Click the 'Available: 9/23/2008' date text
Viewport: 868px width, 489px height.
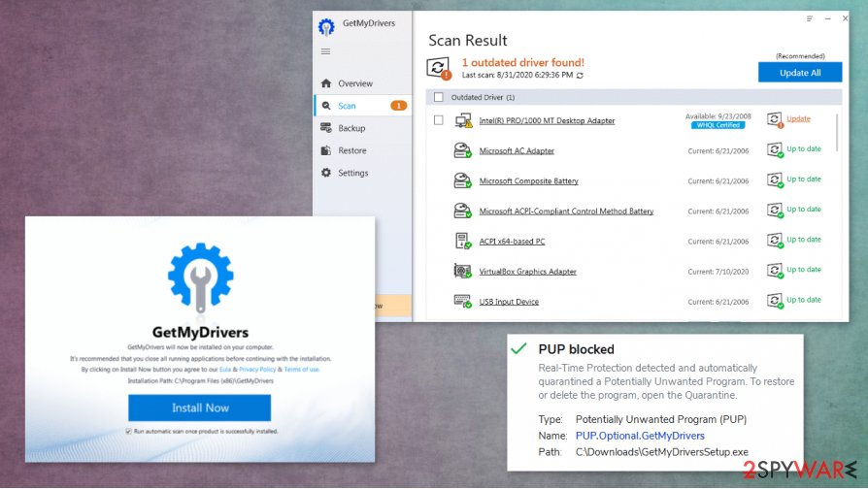point(718,116)
